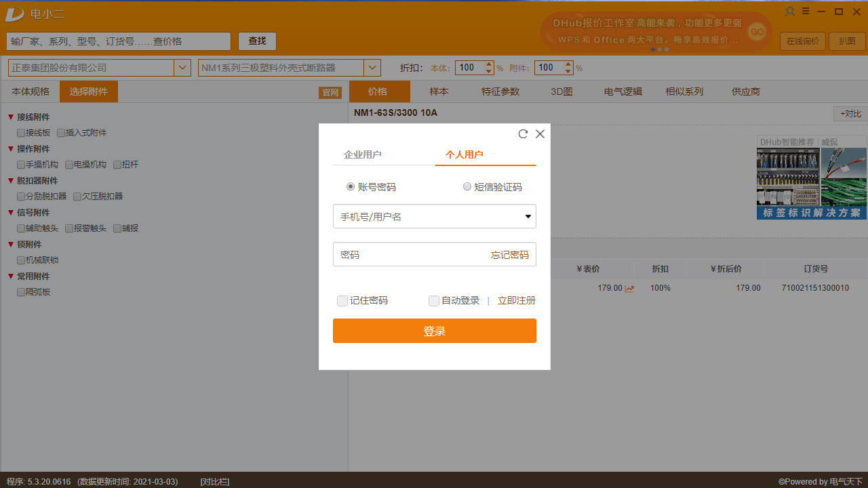Click the price trend chart icon beside 179.00
Screen dimensions: 868x488
[x=629, y=287]
